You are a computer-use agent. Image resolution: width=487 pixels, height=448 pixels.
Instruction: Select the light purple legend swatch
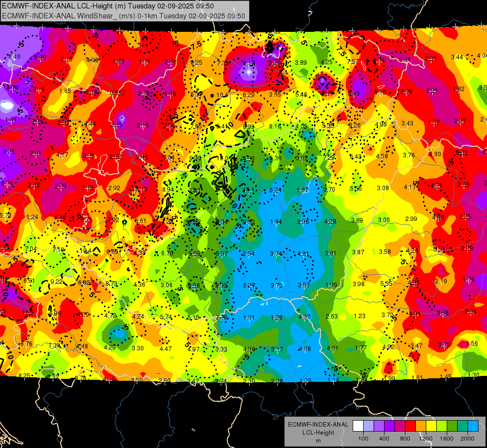pyautogui.click(x=379, y=426)
